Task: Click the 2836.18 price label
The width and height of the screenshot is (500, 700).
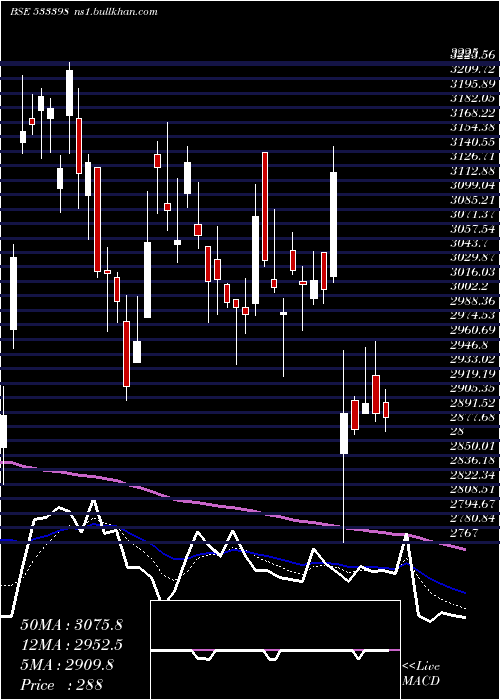Action: (472, 460)
